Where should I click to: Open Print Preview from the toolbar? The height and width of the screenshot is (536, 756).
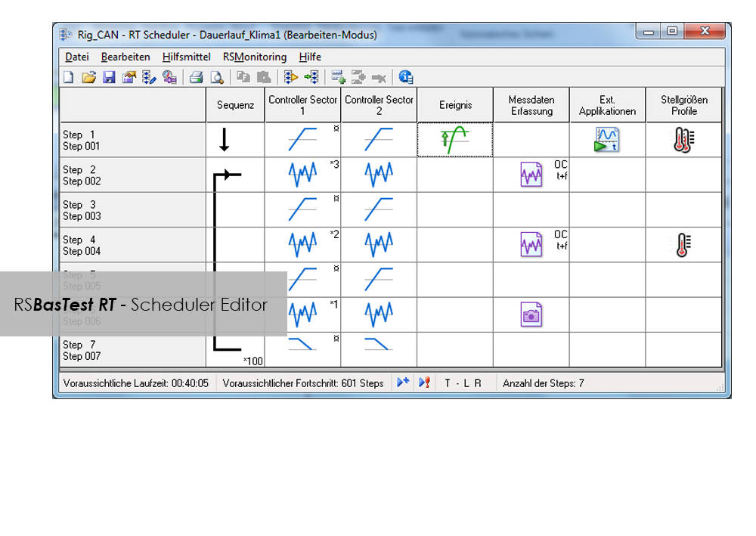217,77
